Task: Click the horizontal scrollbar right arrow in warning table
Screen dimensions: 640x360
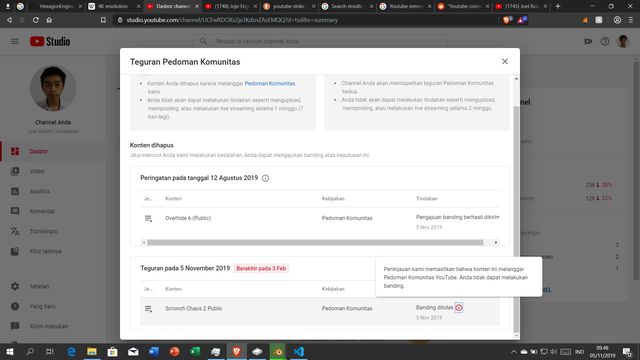Action: coord(496,242)
